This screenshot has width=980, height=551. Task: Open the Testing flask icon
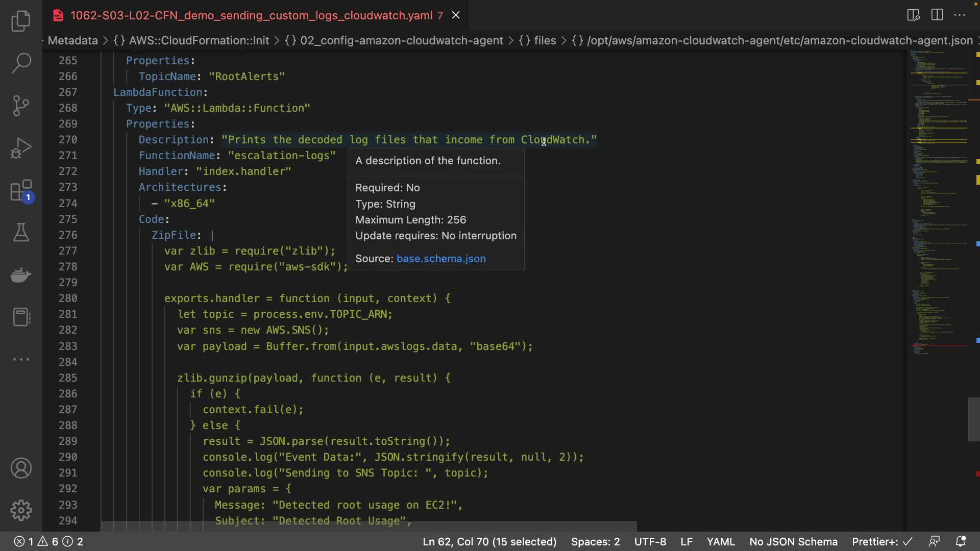tap(21, 233)
